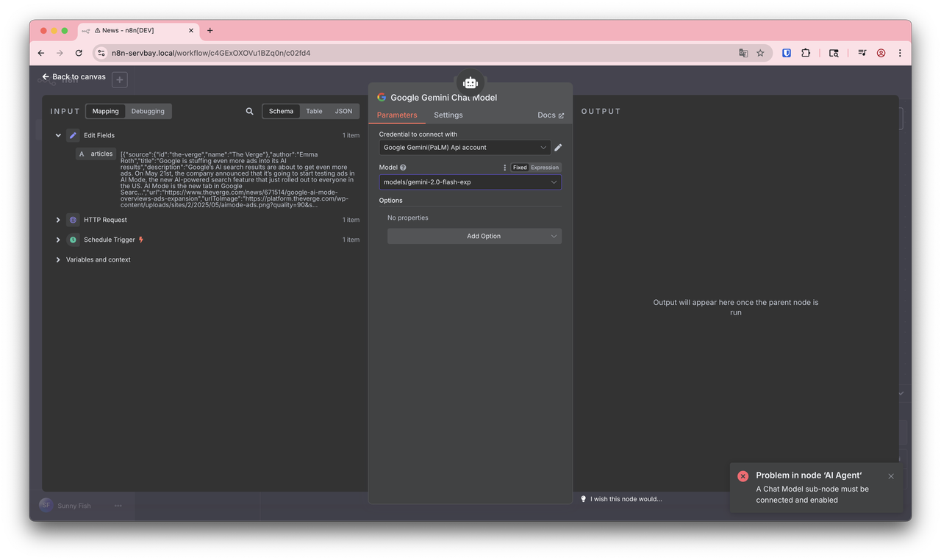Image resolution: width=941 pixels, height=560 pixels.
Task: Click the articles JSON value text
Action: [237, 180]
